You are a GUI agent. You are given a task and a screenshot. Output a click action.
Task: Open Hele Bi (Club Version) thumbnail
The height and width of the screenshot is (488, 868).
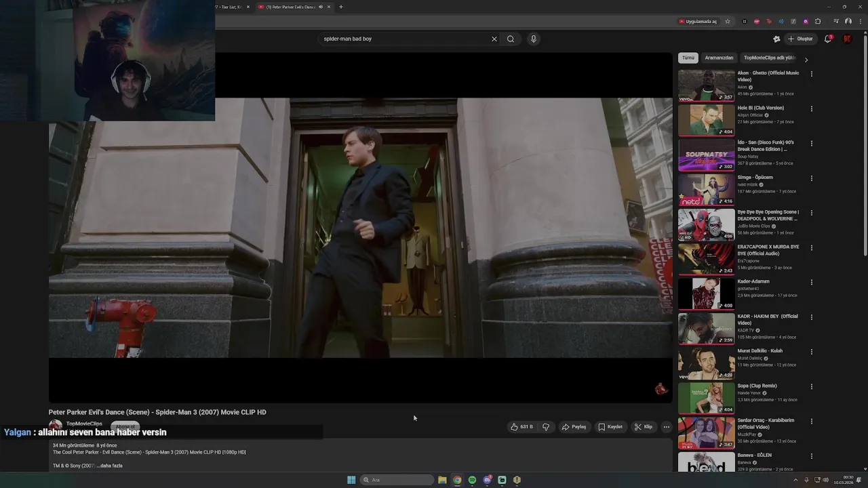coord(707,120)
